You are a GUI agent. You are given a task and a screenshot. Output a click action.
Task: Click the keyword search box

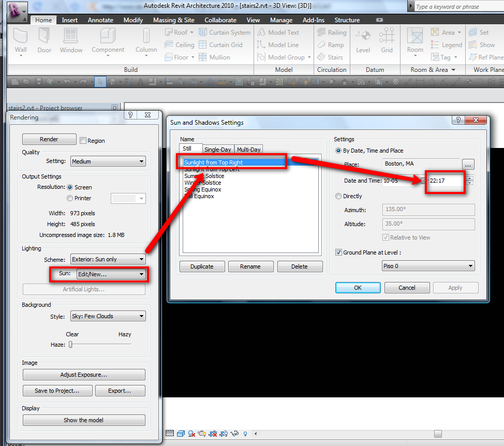tap(459, 7)
